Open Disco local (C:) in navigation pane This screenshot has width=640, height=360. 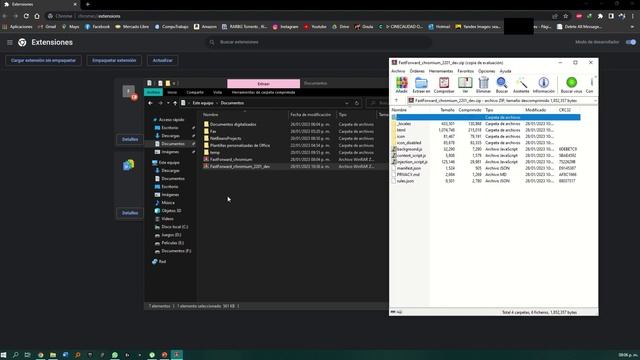pos(174,227)
